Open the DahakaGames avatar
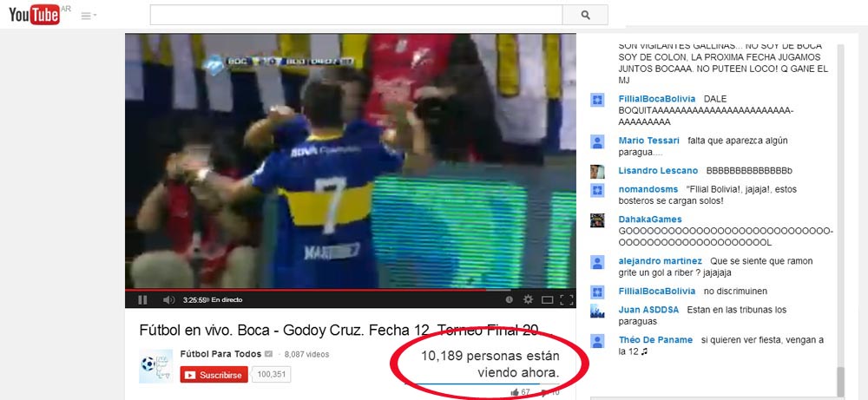 [x=597, y=220]
